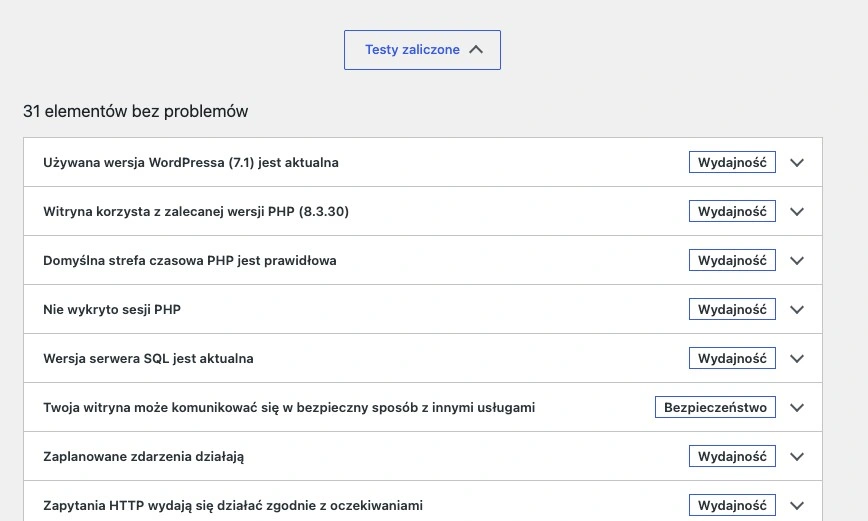This screenshot has height=521, width=868.
Task: Click Wydajność badge in Zapytania HTTP row
Action: (732, 505)
